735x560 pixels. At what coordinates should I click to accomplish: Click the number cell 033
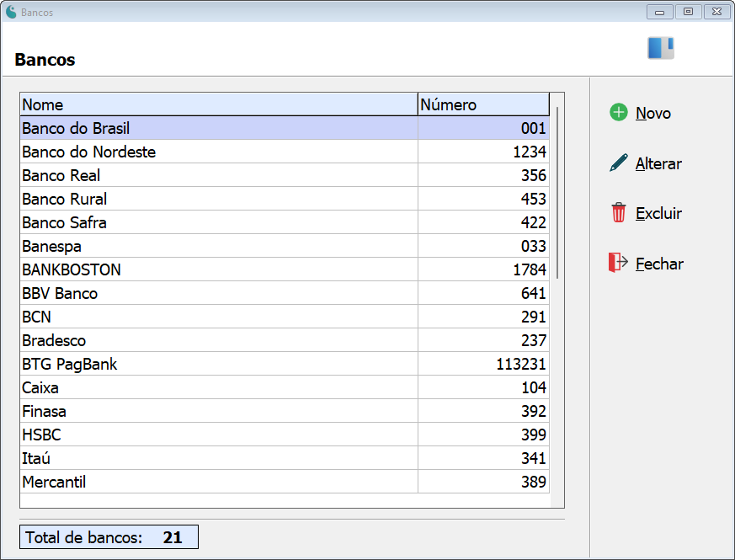point(483,246)
